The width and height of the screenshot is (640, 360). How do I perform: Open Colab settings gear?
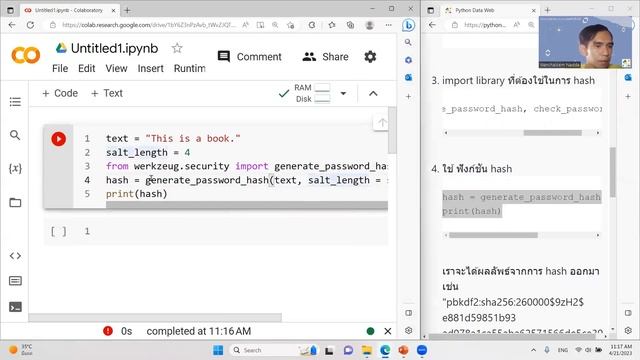click(370, 57)
